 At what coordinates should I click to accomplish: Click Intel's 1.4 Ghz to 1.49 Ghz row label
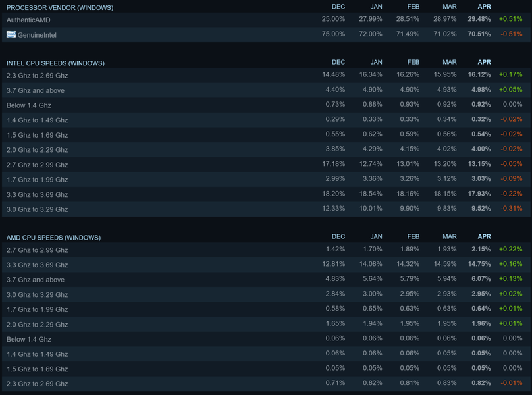[37, 120]
